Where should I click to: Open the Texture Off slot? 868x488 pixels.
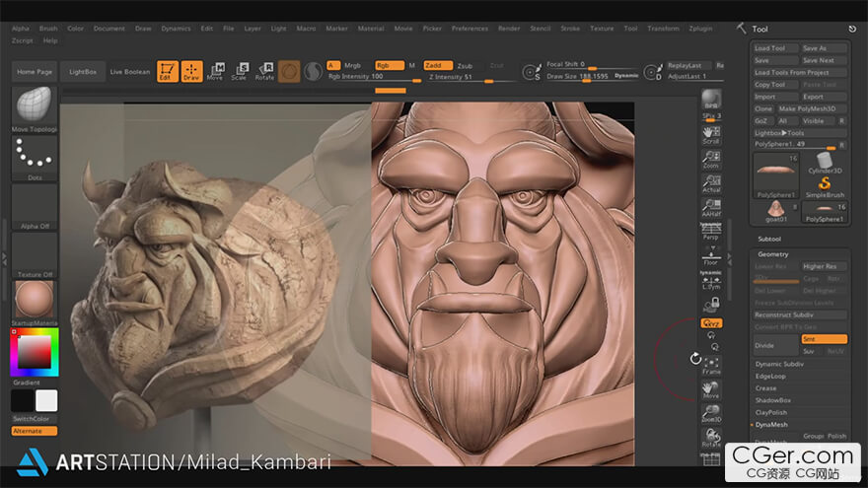tap(35, 255)
